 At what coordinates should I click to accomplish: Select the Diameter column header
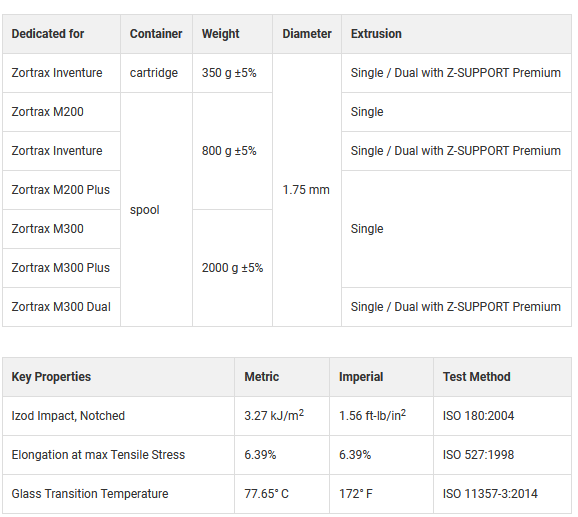(x=307, y=34)
